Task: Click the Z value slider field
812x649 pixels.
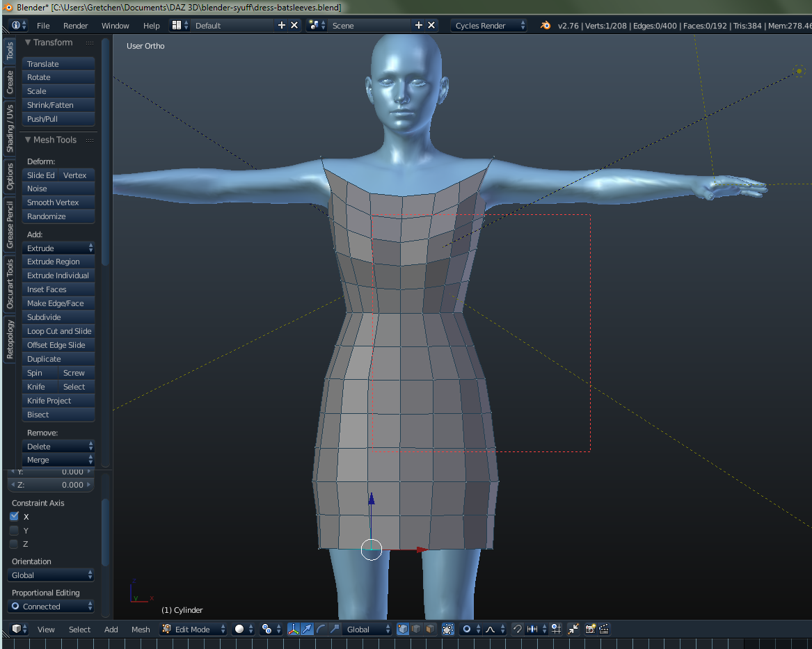Action: point(50,485)
